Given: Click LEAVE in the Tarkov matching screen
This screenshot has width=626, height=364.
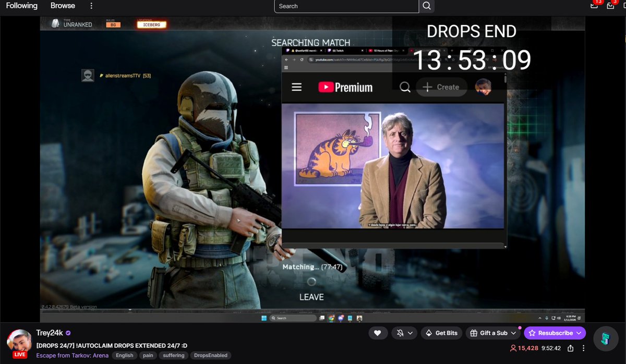Looking at the screenshot, I should click(311, 297).
